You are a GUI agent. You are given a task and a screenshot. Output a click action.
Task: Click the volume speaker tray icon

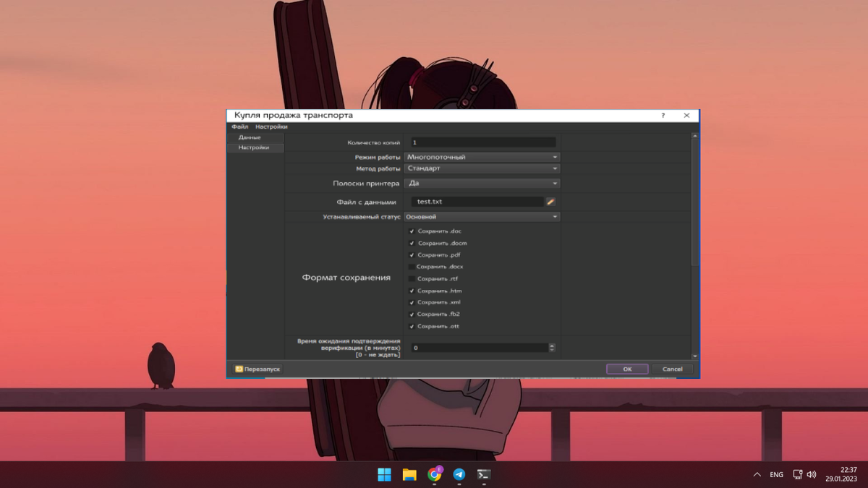click(811, 475)
